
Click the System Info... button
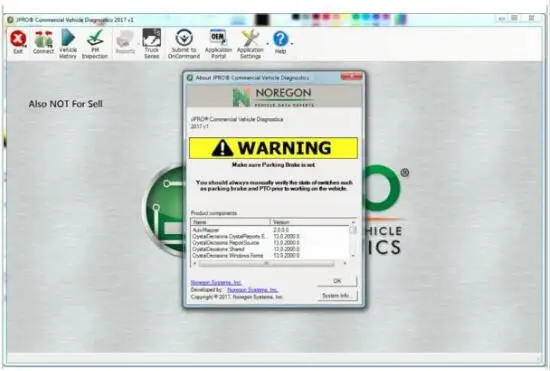pyautogui.click(x=337, y=296)
